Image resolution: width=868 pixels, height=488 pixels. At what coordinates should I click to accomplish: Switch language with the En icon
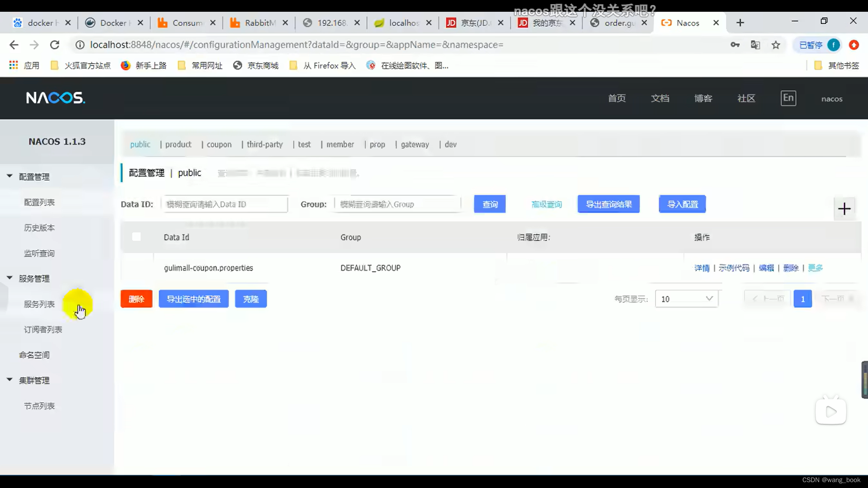click(x=788, y=98)
